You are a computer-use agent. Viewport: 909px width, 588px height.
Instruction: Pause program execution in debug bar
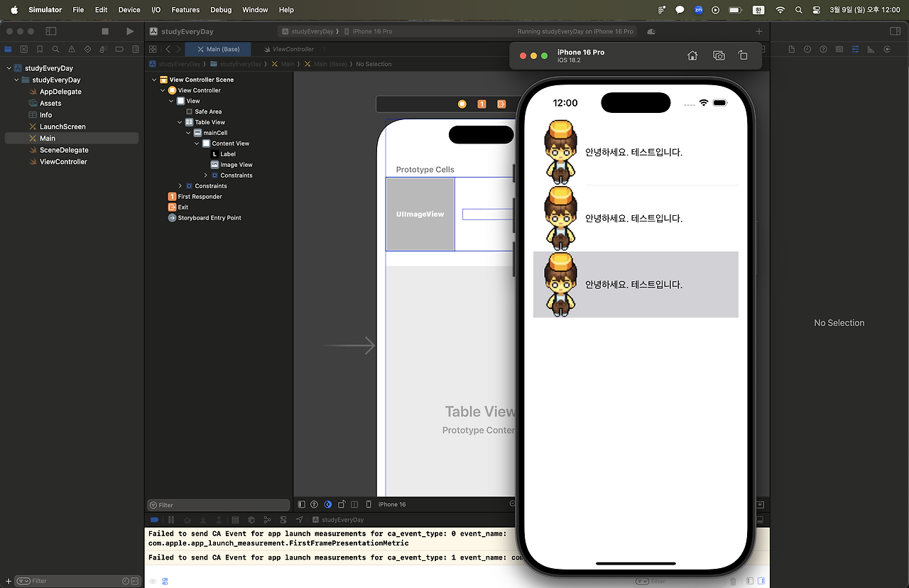tap(171, 520)
